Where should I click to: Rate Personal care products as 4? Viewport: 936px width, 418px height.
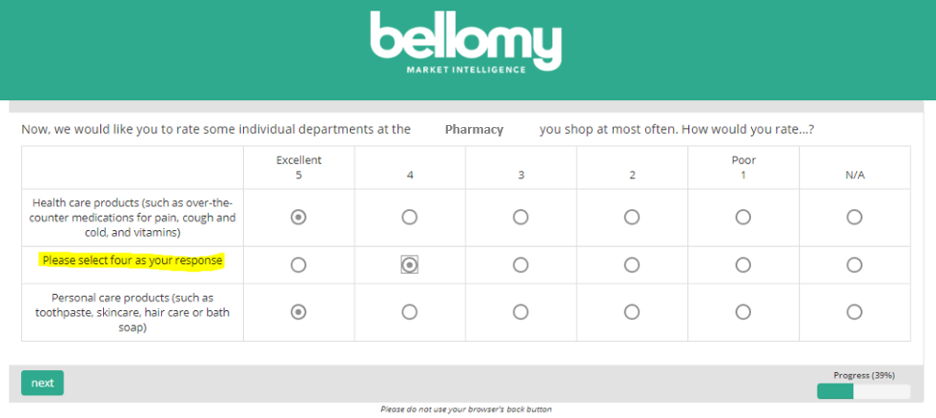pos(409,312)
